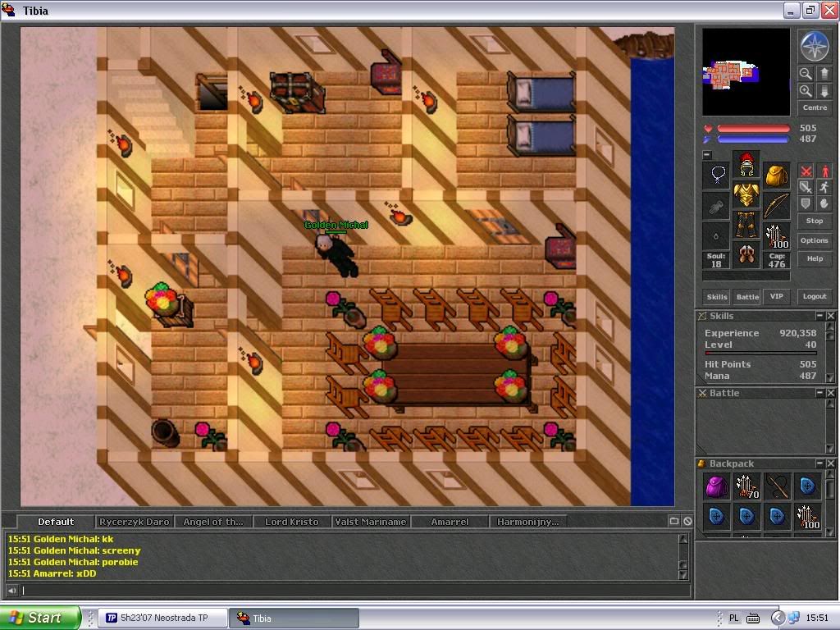Click the Logout button

pyautogui.click(x=815, y=296)
